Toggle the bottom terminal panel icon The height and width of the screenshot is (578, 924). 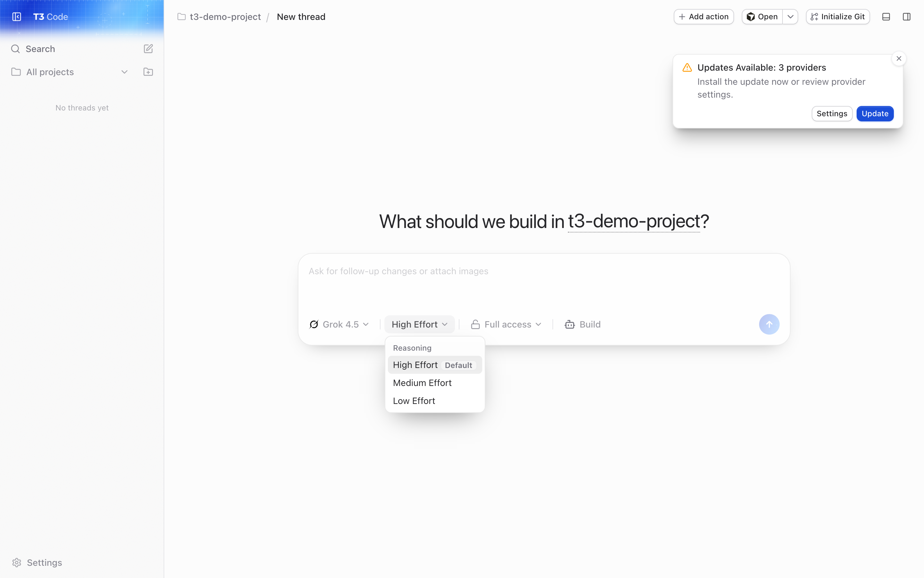pos(886,17)
